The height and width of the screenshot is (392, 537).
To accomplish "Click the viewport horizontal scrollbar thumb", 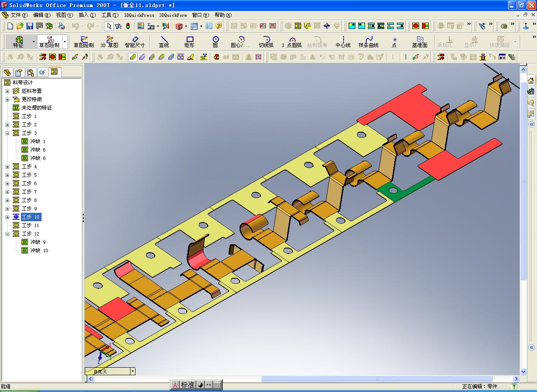I will click(376, 379).
